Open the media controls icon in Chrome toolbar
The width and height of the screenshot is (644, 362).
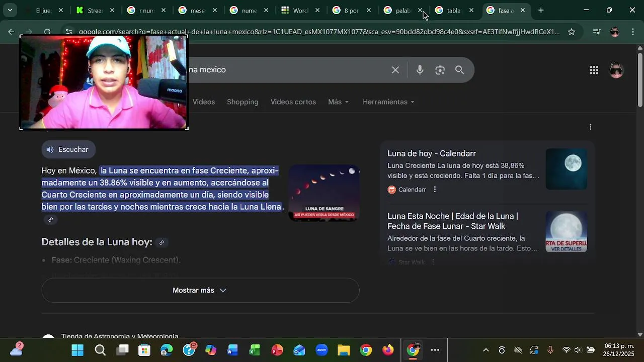(596, 32)
